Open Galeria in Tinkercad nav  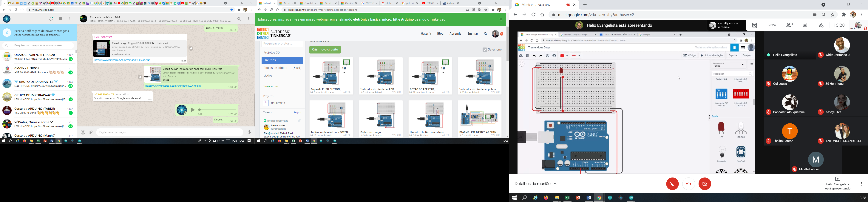point(426,34)
